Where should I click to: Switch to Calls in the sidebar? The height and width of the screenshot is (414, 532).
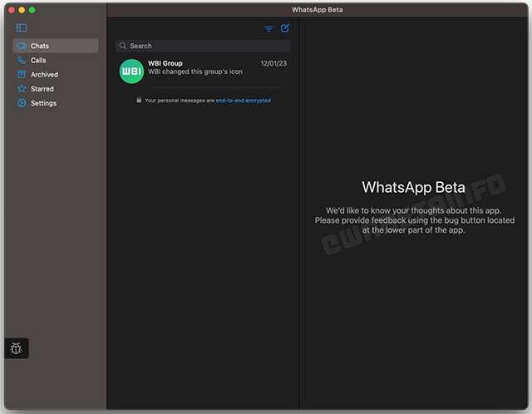tap(38, 60)
